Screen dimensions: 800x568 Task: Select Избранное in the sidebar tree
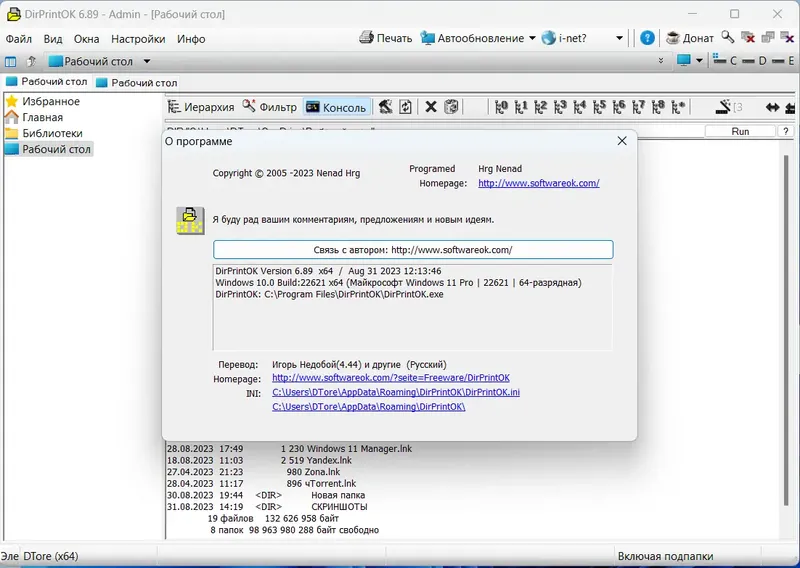coord(43,101)
